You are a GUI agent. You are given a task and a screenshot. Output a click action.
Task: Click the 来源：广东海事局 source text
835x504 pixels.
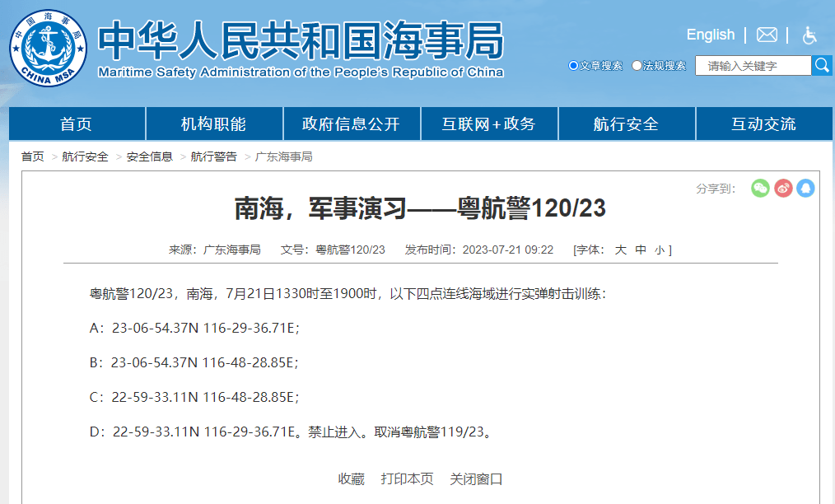pyautogui.click(x=215, y=250)
